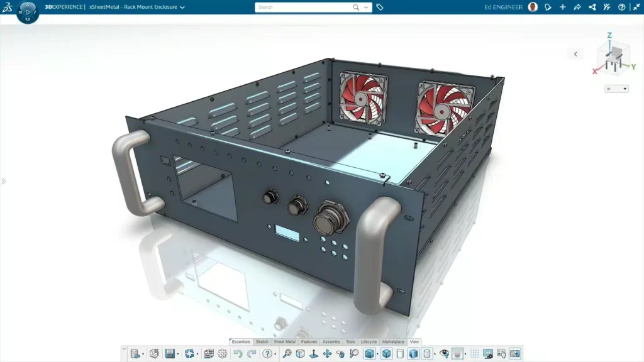The height and width of the screenshot is (362, 644).
Task: Open the share arrow button in top bar
Action: pos(577,7)
